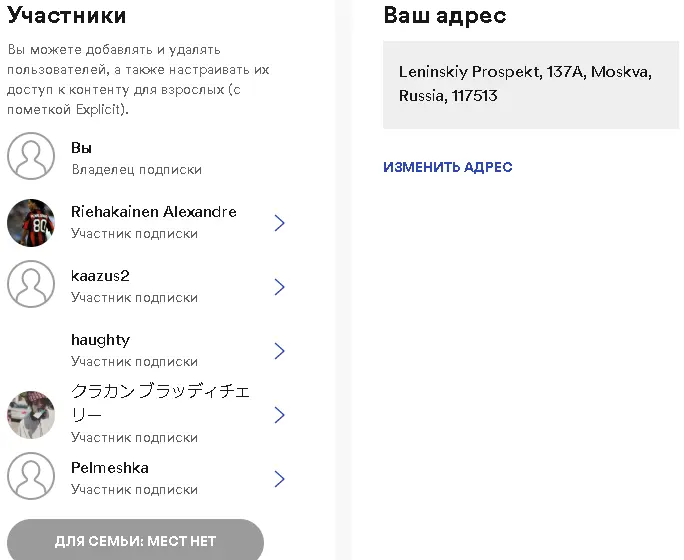
Task: Select the kaazus2 member name
Action: click(100, 276)
